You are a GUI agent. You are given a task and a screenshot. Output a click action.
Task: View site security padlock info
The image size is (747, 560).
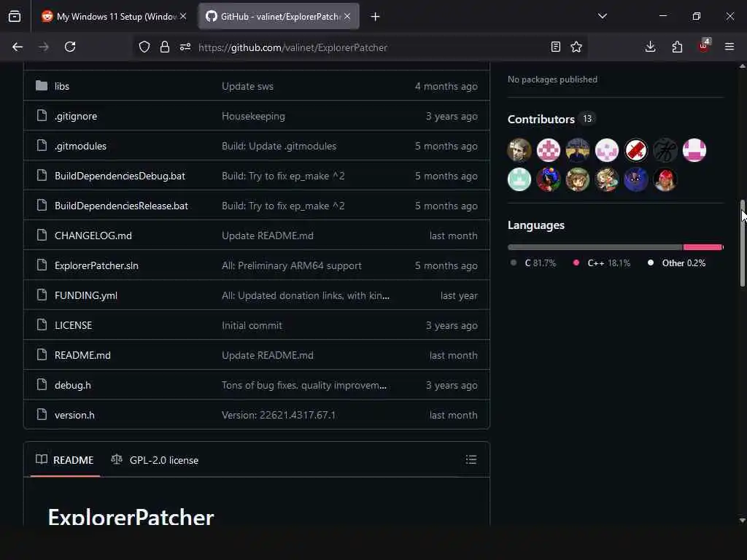point(165,47)
